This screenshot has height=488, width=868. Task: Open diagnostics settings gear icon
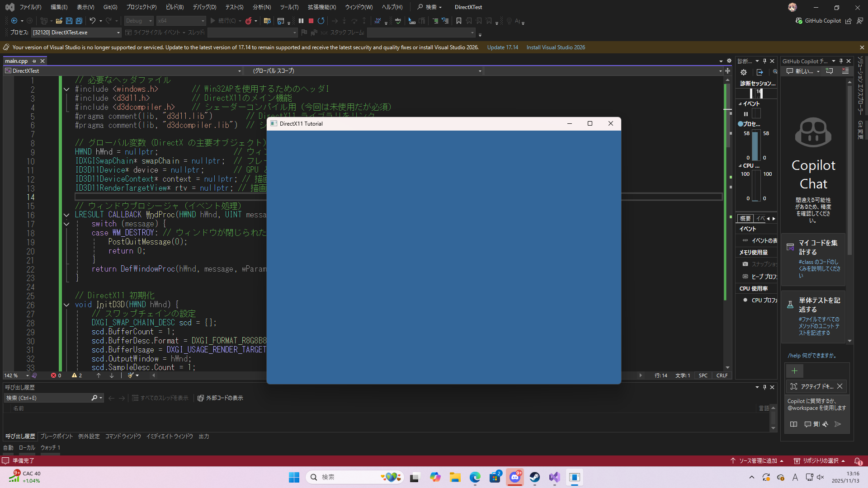(x=744, y=72)
